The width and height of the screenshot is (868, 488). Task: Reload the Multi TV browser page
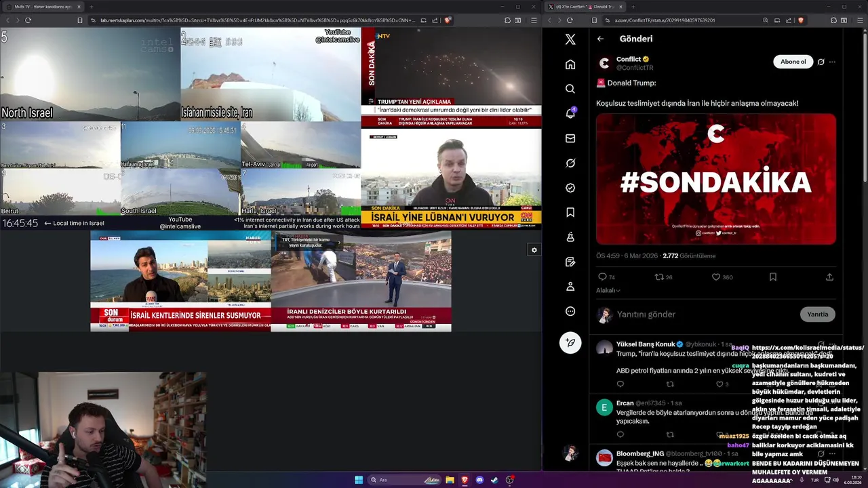(x=28, y=20)
